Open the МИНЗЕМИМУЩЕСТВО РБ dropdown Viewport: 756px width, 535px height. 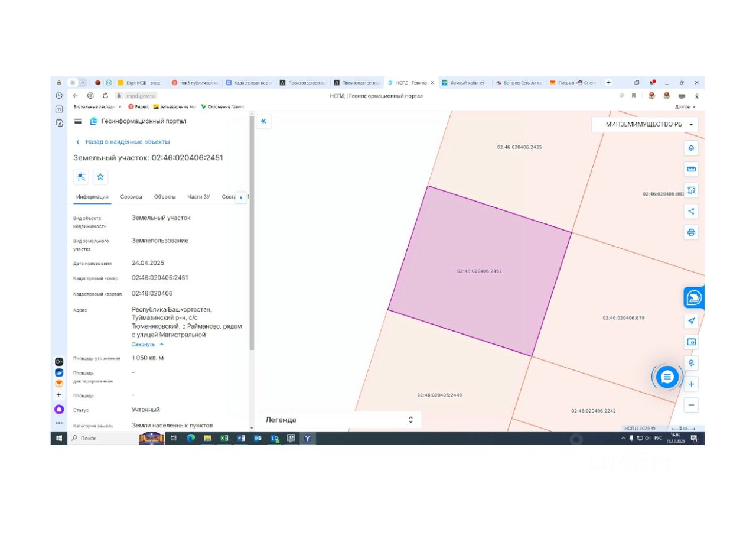click(x=644, y=124)
